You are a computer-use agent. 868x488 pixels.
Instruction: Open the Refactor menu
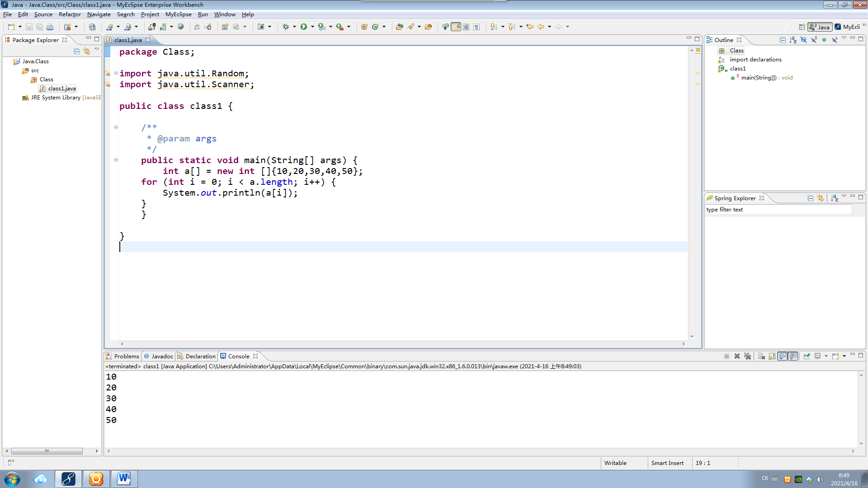click(69, 14)
